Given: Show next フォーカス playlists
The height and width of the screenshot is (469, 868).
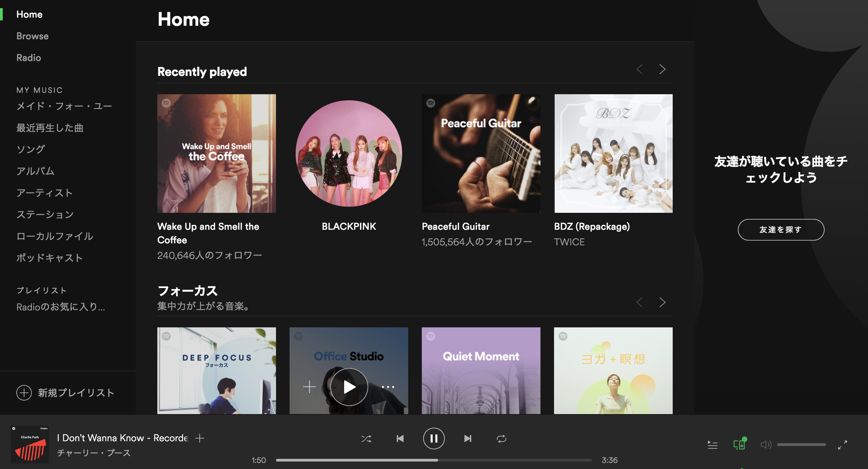Looking at the screenshot, I should [662, 302].
